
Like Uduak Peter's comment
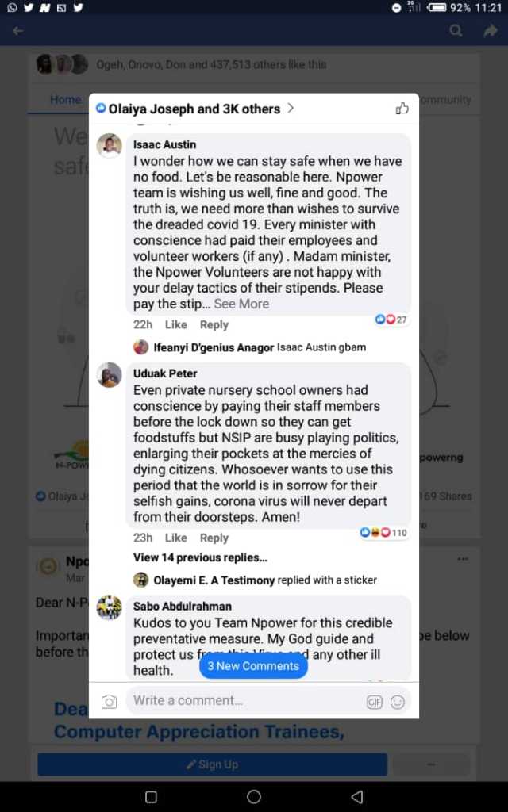(x=175, y=538)
